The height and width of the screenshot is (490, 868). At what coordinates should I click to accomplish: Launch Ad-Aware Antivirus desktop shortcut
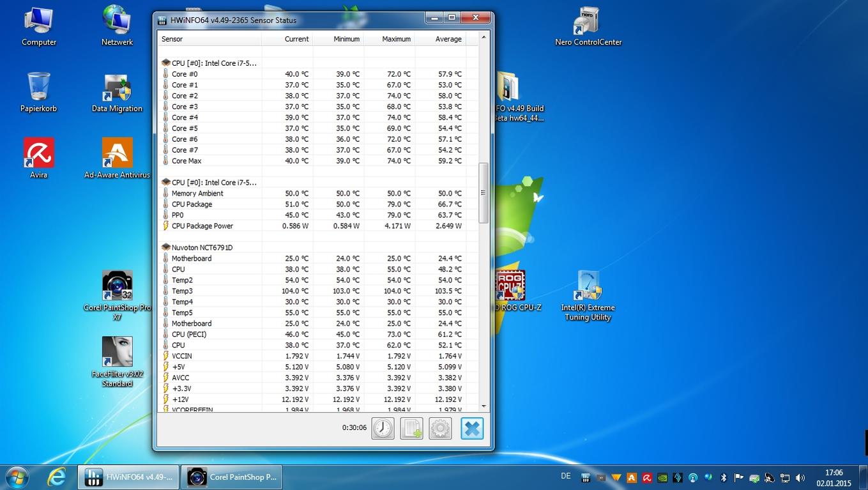coord(117,158)
